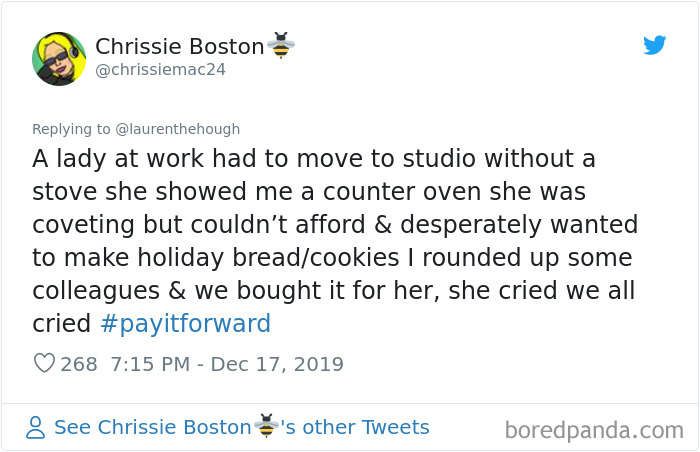Open the #payitforward hashtag
Viewport: 700px width, 452px height.
[185, 324]
